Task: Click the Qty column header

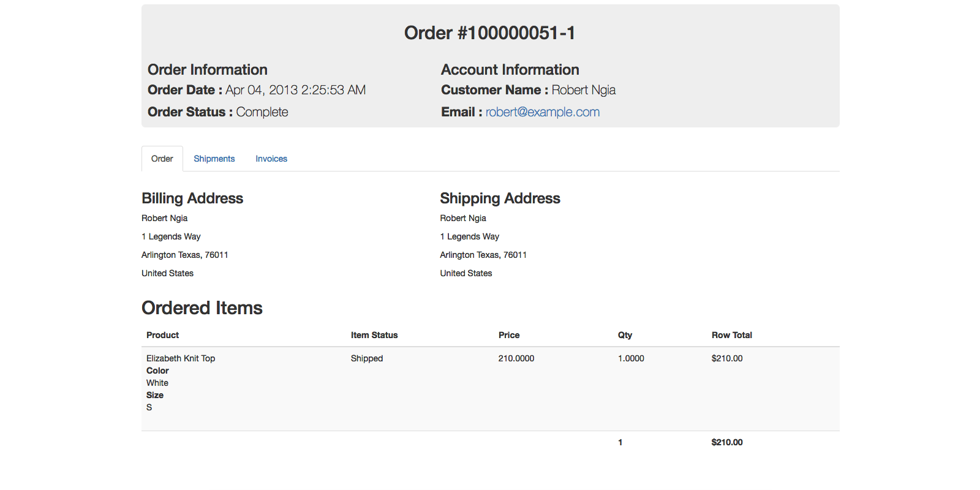Action: click(x=625, y=335)
